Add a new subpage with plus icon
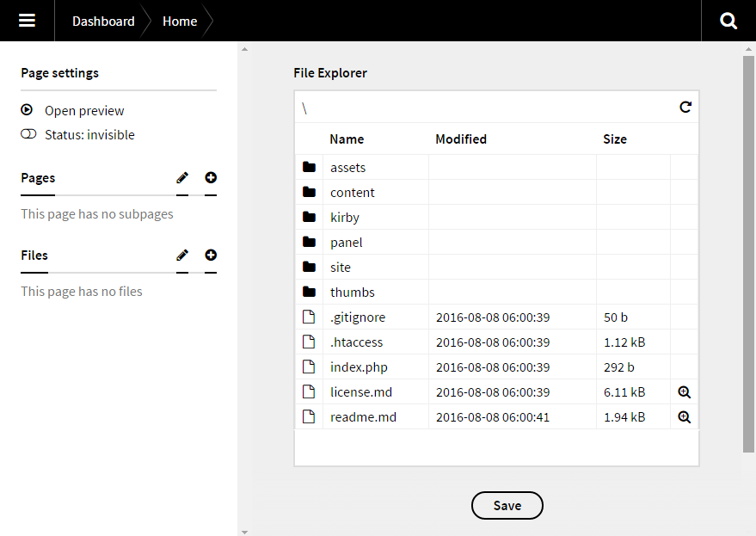This screenshot has width=756, height=536. [x=211, y=178]
